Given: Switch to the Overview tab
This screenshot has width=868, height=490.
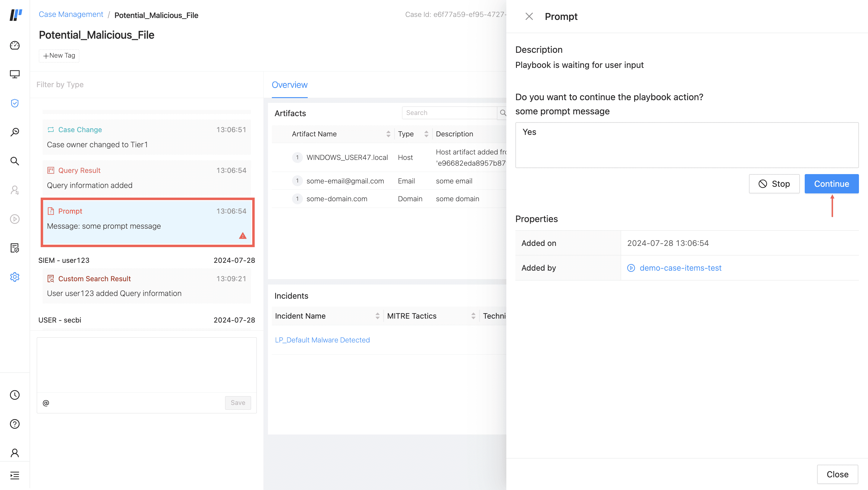Looking at the screenshot, I should tap(289, 85).
